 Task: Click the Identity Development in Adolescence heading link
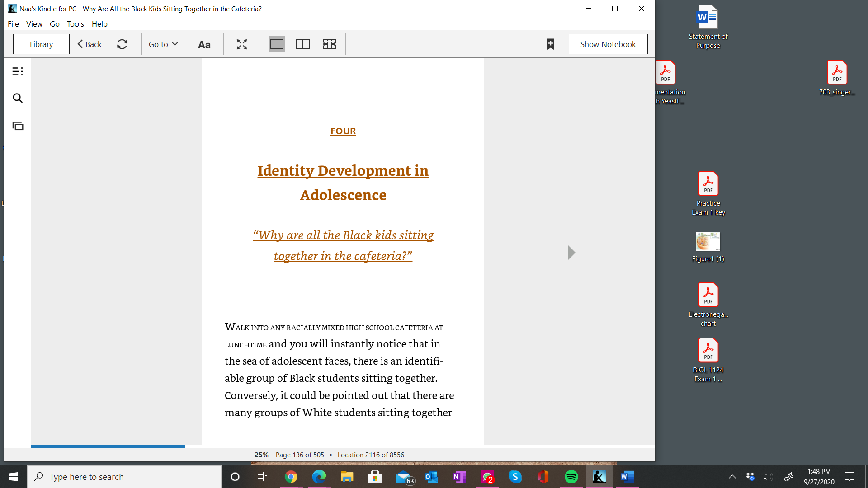pyautogui.click(x=343, y=183)
